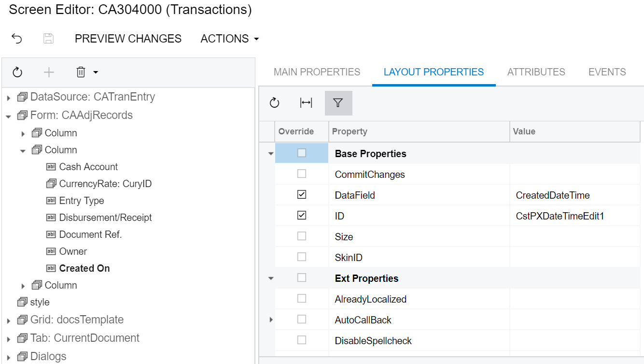Image resolution: width=644 pixels, height=364 pixels.
Task: Refresh the control tree panel
Action: coord(17,73)
